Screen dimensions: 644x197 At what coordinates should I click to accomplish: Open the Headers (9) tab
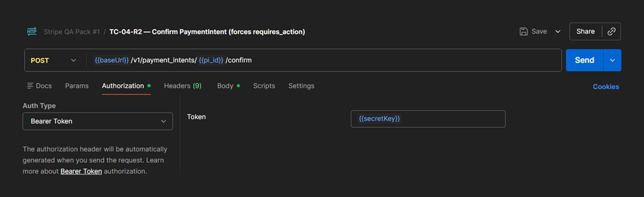[x=183, y=86]
